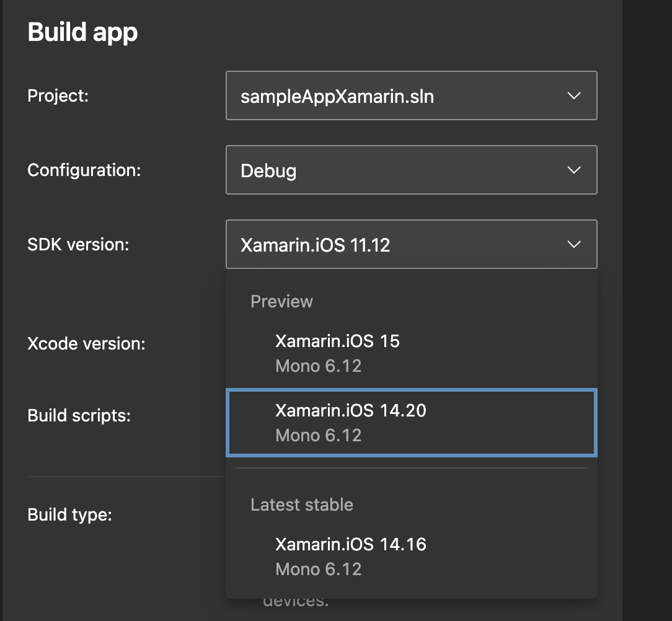672x621 pixels.
Task: Click the Preview section header
Action: pyautogui.click(x=281, y=301)
